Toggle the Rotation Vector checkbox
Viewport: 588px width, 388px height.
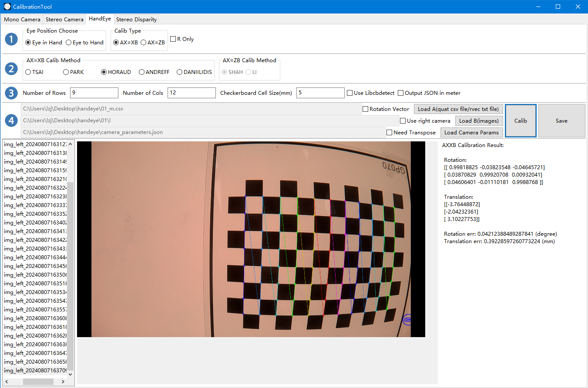pos(386,109)
